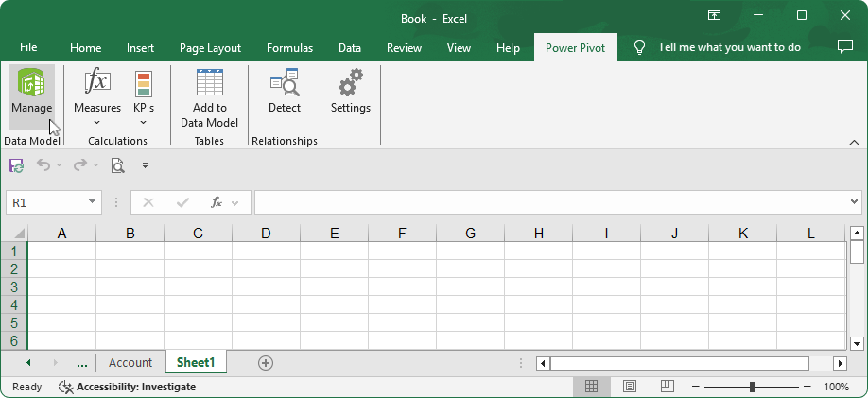Open Insert Function fx in formula bar
The height and width of the screenshot is (398, 868).
point(217,202)
